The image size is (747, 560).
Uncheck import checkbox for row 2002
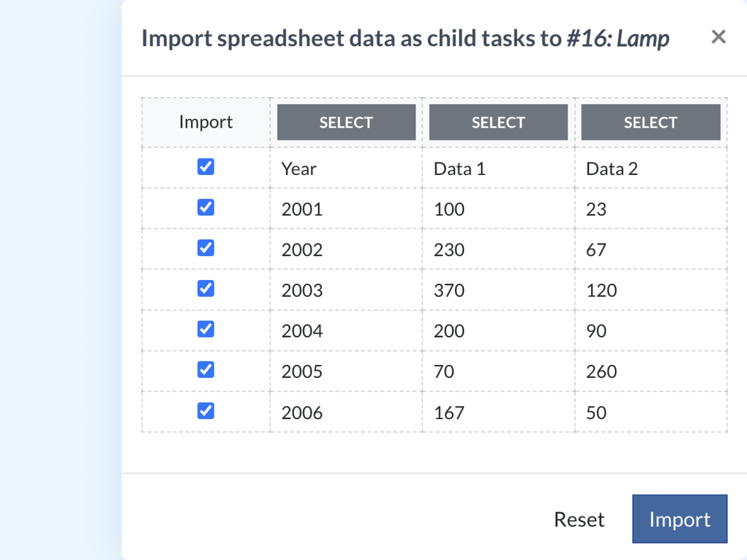[x=206, y=248]
